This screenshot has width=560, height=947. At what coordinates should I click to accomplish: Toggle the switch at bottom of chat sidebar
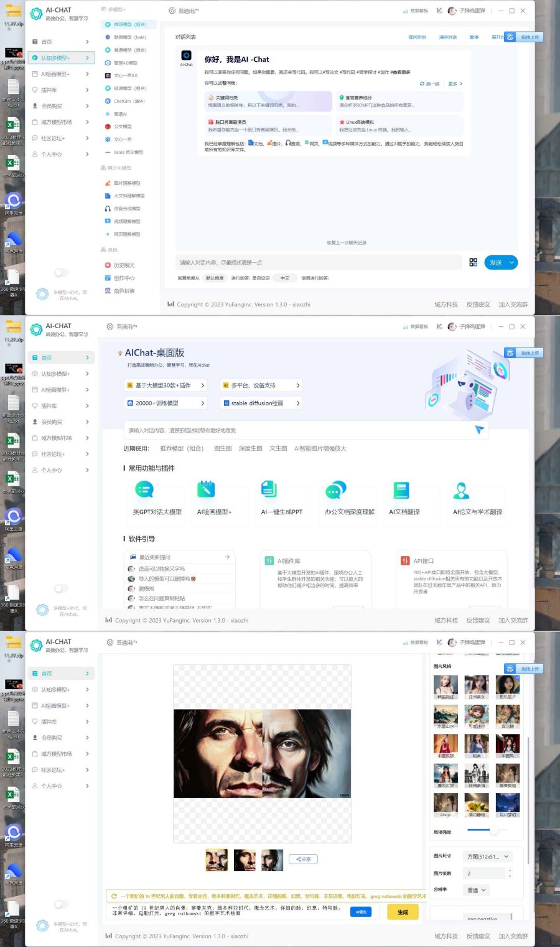click(60, 273)
